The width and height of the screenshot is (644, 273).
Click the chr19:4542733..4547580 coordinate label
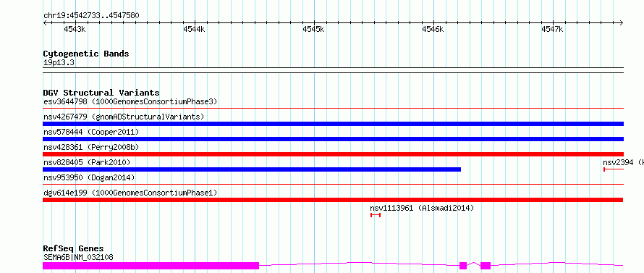click(x=91, y=16)
